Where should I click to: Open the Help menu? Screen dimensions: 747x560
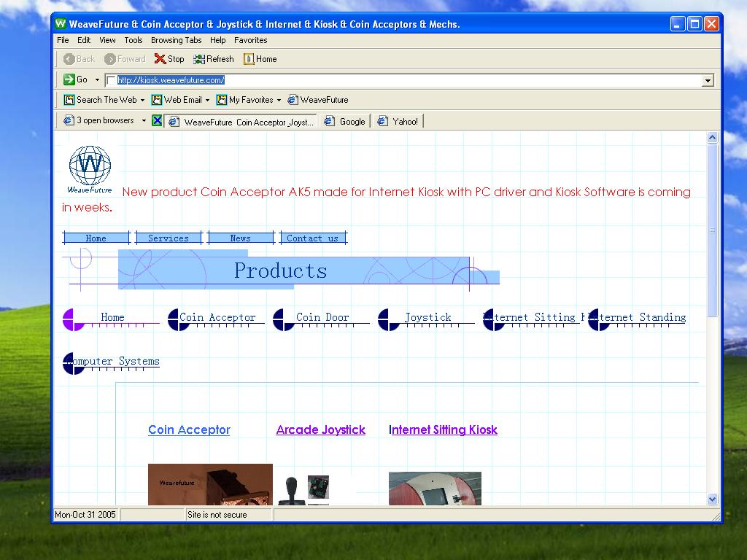(x=217, y=40)
